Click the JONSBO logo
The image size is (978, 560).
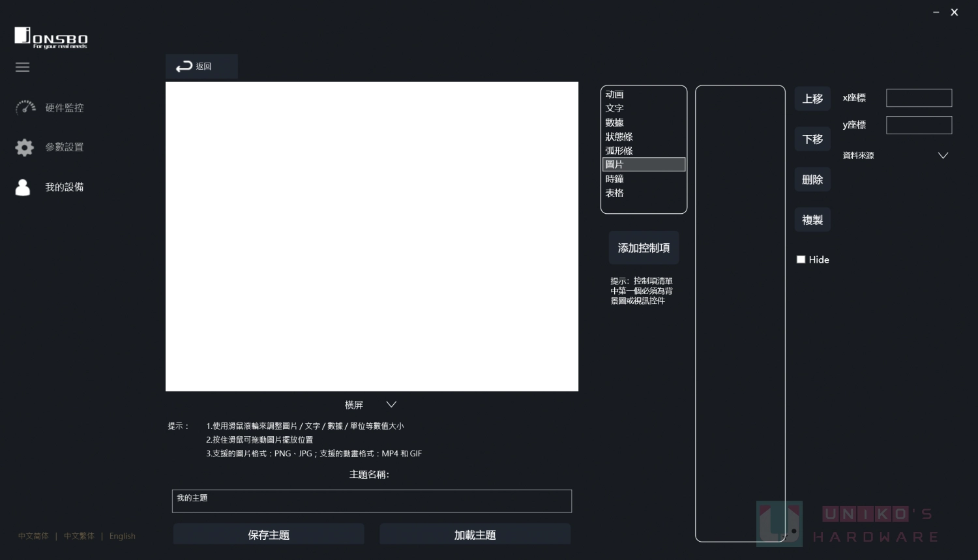(x=51, y=38)
